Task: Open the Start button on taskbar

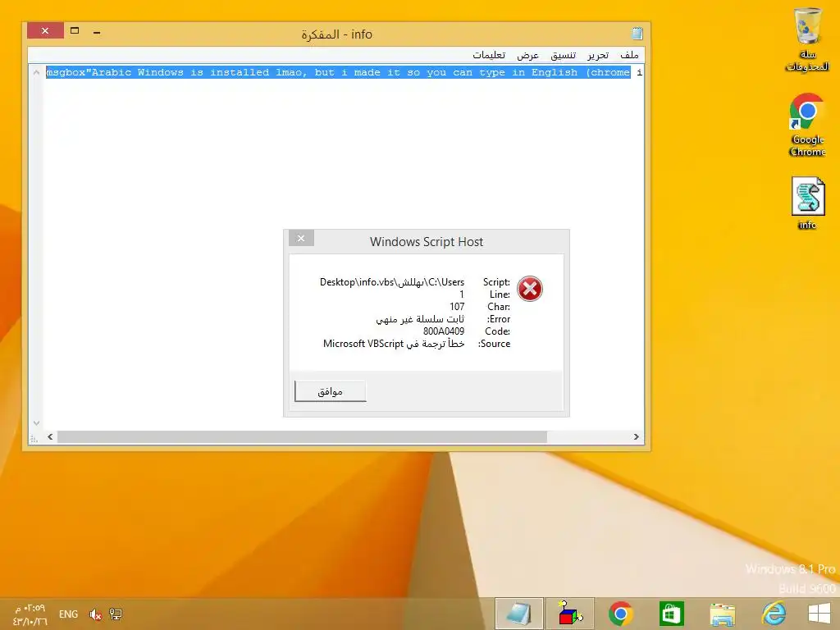Action: pyautogui.click(x=819, y=614)
